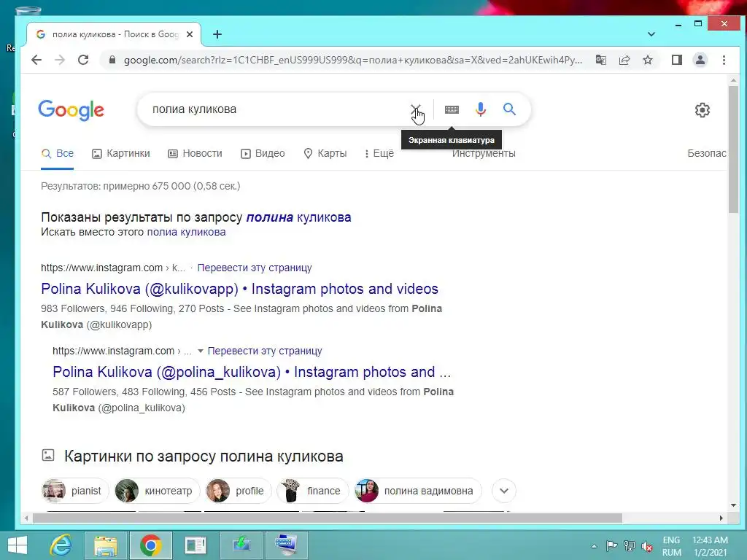Open the tab search chevron

[651, 34]
